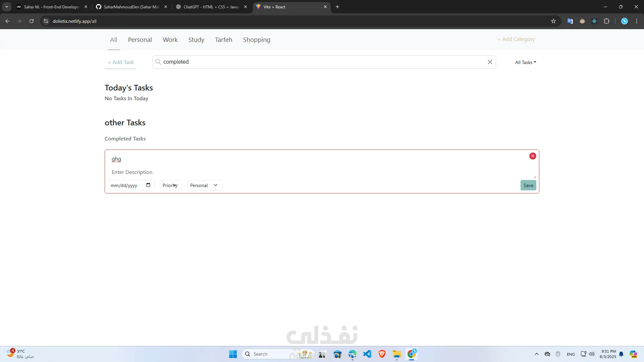
Task: Switch to the Shopping category tab
Action: click(256, 40)
